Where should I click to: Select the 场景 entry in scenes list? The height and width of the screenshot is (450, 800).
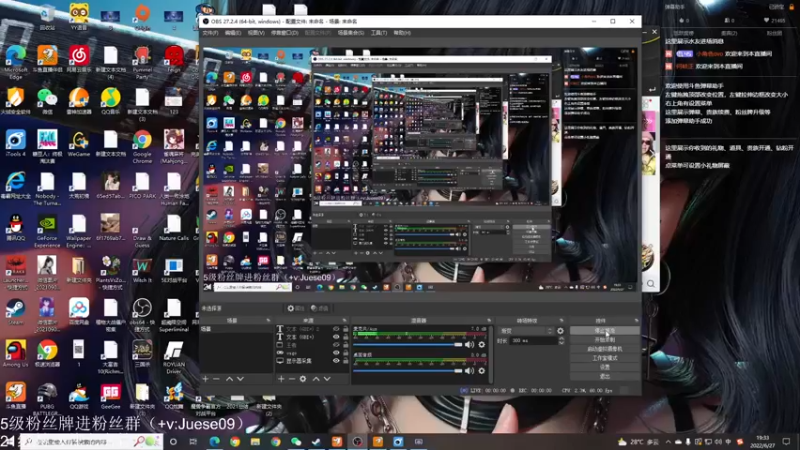pyautogui.click(x=236, y=329)
